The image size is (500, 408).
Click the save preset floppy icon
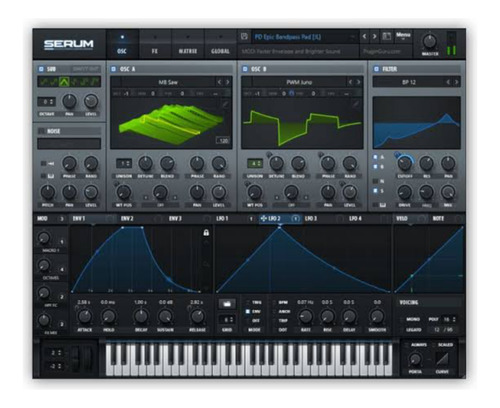pyautogui.click(x=244, y=37)
